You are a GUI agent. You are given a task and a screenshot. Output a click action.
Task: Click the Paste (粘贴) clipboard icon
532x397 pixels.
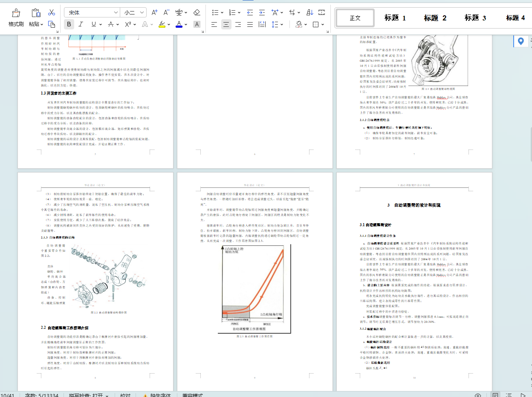(36, 13)
